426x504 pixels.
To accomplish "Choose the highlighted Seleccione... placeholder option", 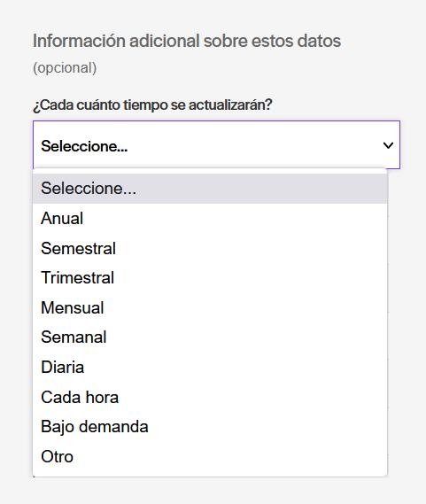I will coord(210,189).
